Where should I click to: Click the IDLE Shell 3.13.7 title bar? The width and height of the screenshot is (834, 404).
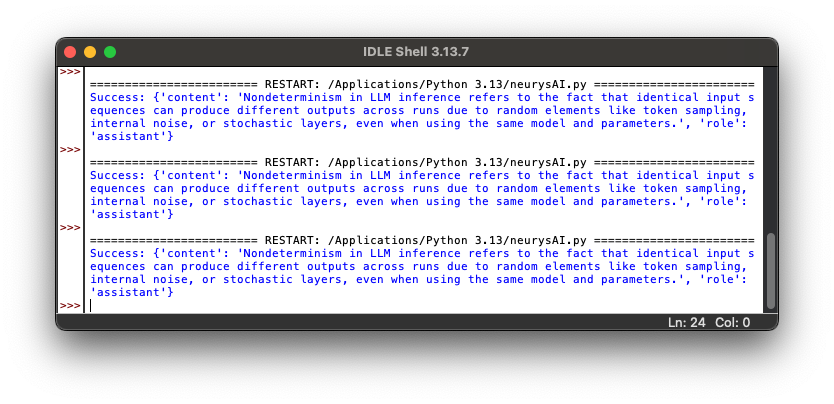[x=416, y=52]
